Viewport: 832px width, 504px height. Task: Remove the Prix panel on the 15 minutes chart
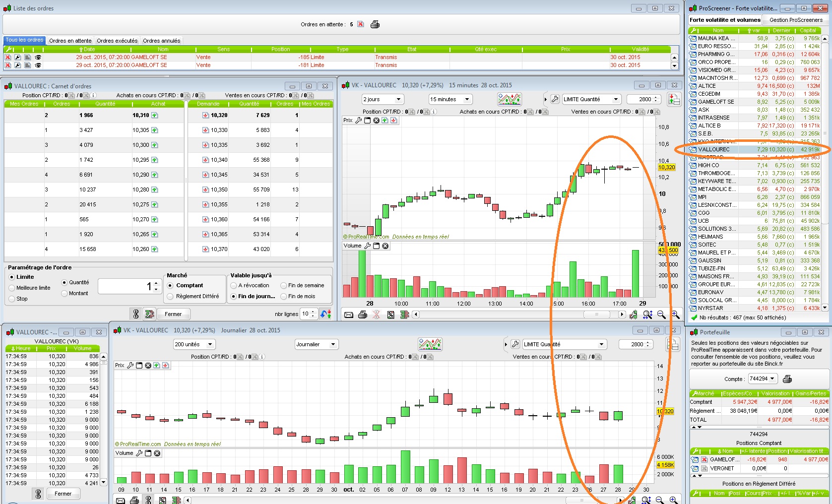(376, 121)
